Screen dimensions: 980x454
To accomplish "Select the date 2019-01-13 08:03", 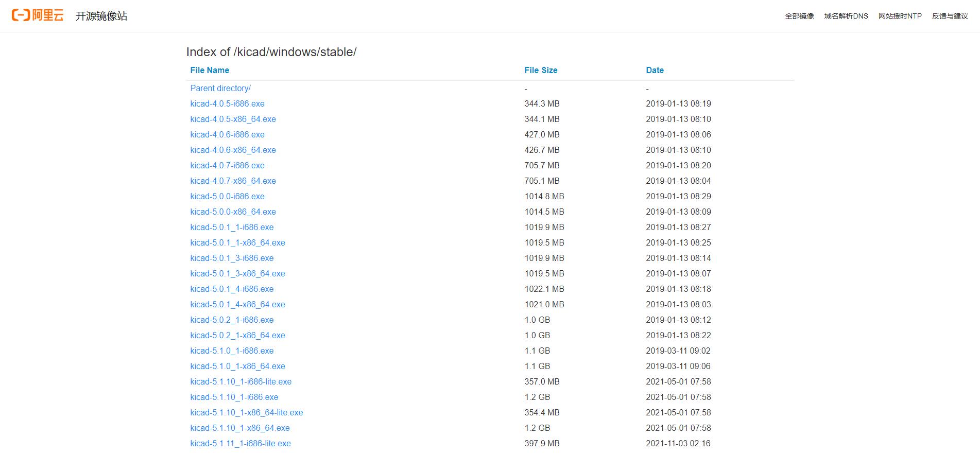I will coord(678,304).
